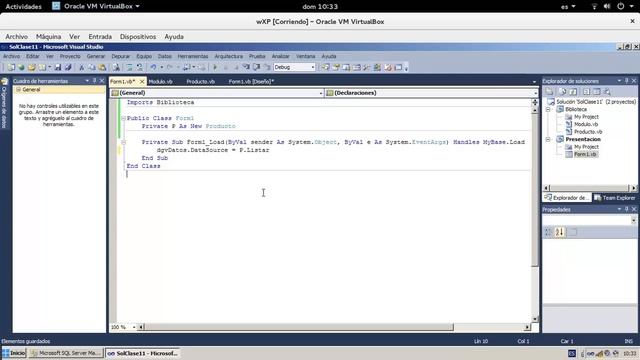Viewport: 640px width, 360px height.
Task: Collapse the Biblioteca project node
Action: pyautogui.click(x=549, y=109)
